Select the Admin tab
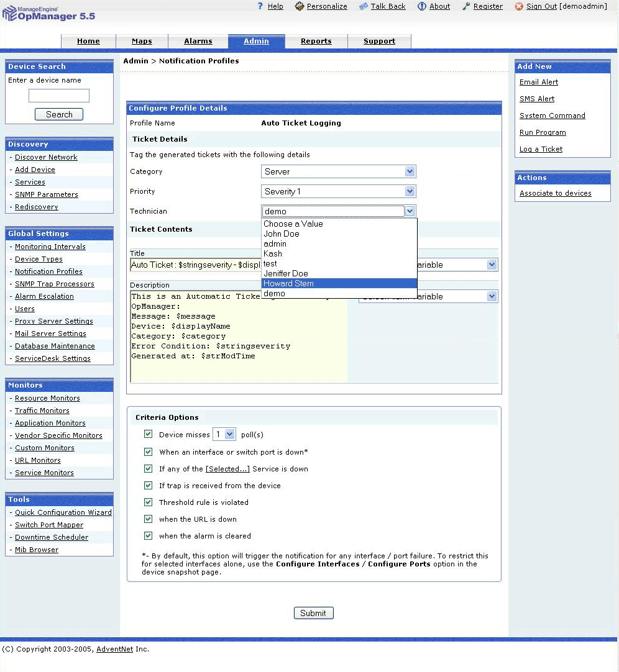 256,41
